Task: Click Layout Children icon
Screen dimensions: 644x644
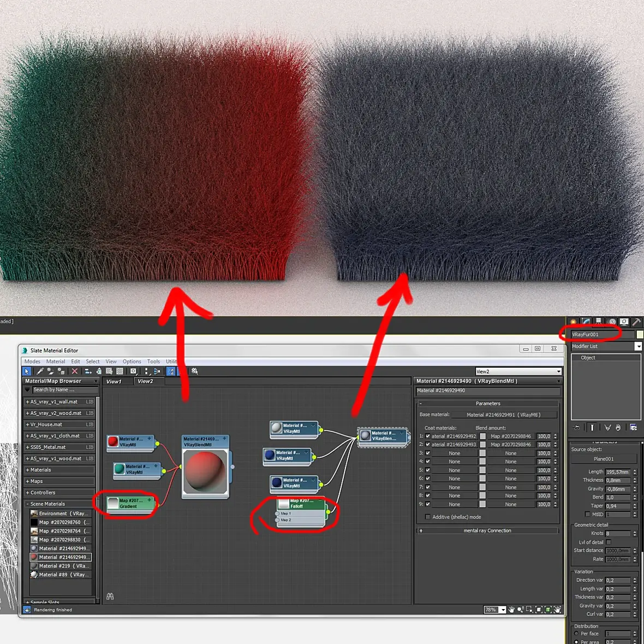Action: click(x=157, y=371)
